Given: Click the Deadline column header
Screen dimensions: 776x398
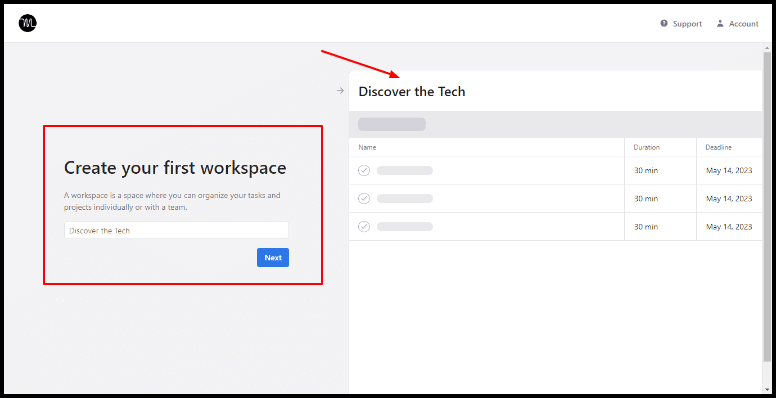Looking at the screenshot, I should pyautogui.click(x=719, y=147).
